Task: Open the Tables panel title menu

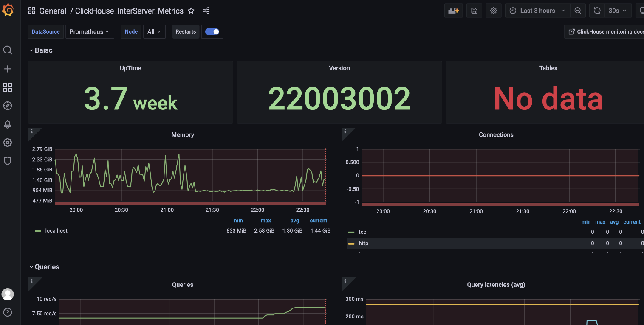Action: 548,68
